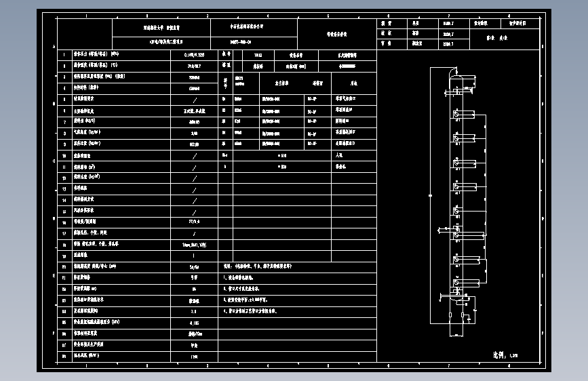Select the tower column elevation drawing
The height and width of the screenshot is (381, 588).
pos(458,202)
